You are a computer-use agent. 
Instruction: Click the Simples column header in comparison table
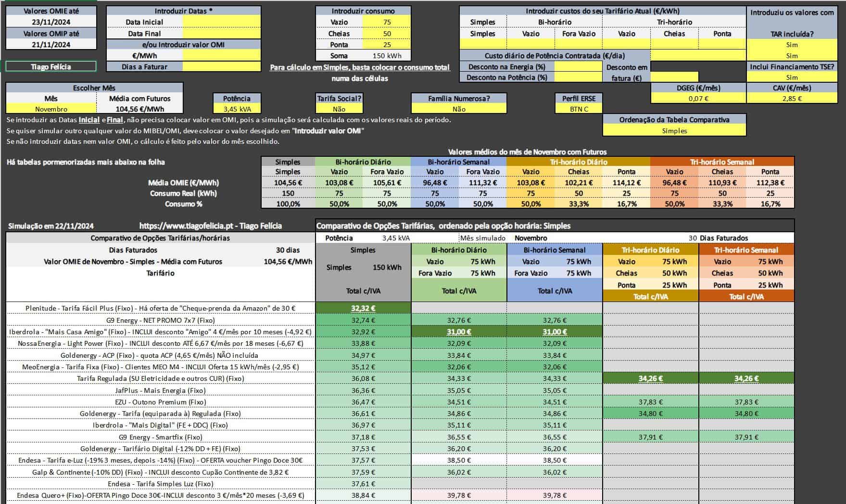[x=363, y=250]
